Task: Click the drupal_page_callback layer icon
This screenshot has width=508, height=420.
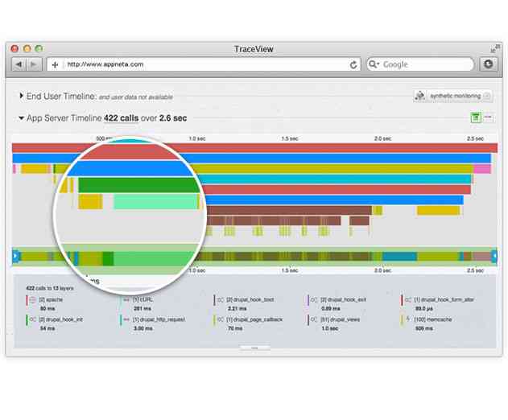Action: (221, 319)
